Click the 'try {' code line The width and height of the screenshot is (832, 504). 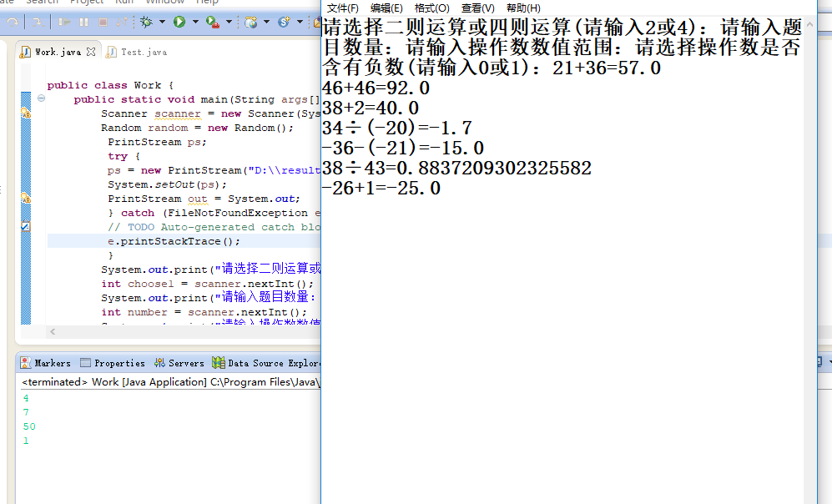(x=124, y=157)
